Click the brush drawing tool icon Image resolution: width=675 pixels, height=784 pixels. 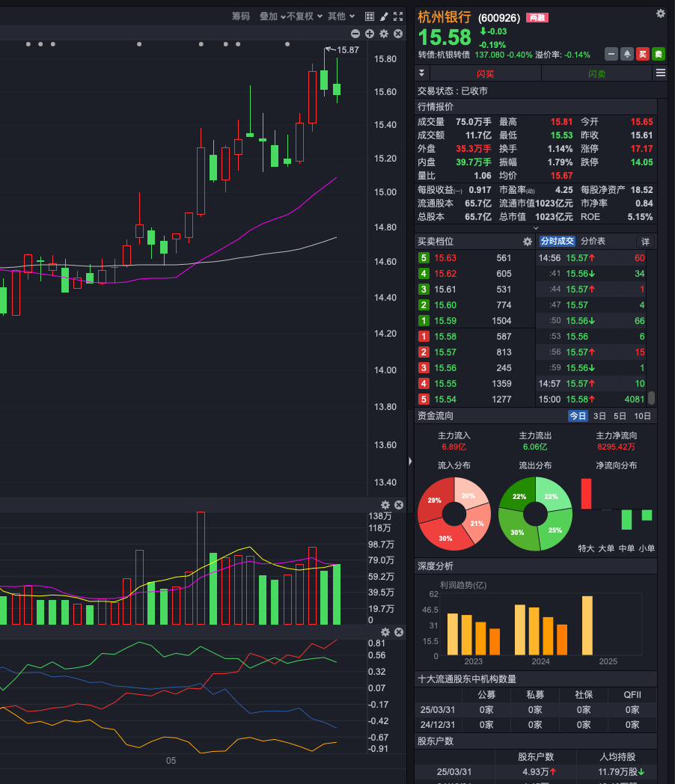(384, 16)
